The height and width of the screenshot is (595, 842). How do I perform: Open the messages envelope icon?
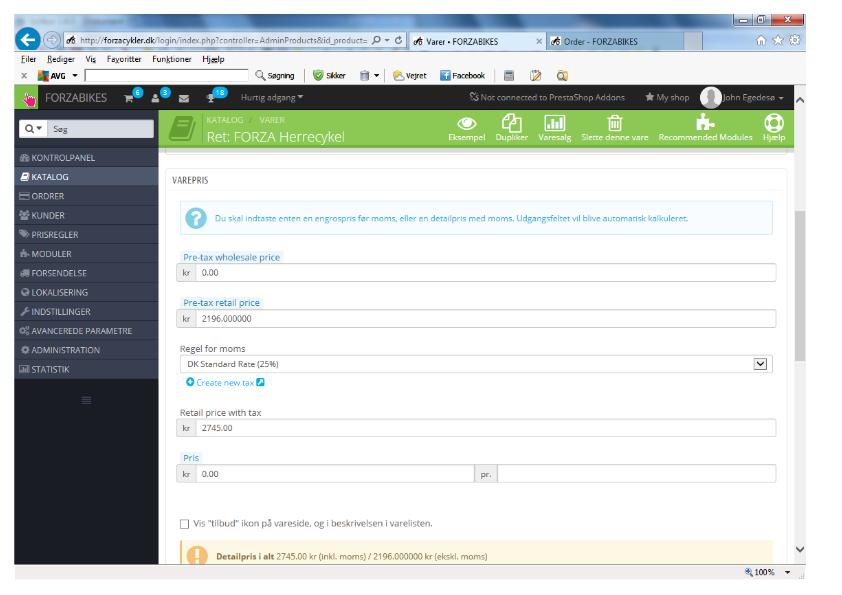(184, 98)
